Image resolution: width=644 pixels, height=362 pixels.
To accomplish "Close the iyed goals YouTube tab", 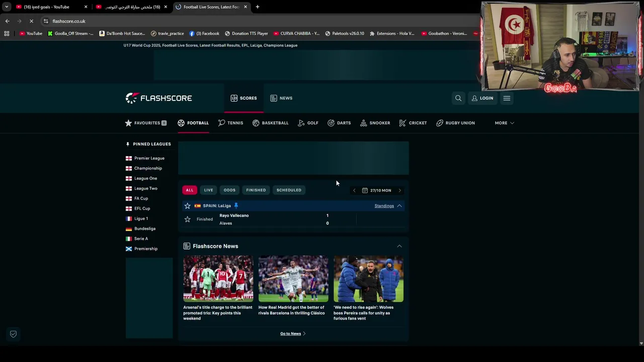I will (86, 7).
